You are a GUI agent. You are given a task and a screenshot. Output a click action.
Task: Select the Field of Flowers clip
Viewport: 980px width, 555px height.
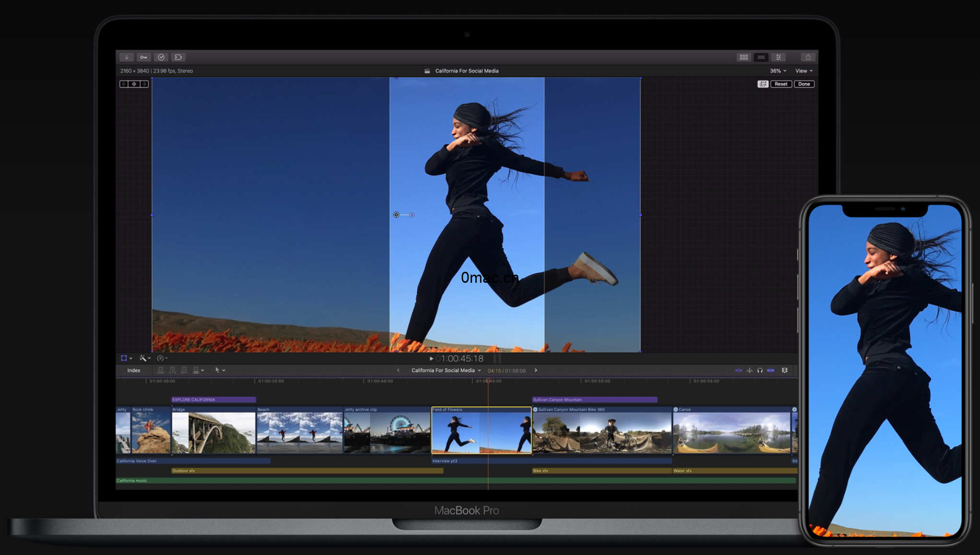point(481,430)
